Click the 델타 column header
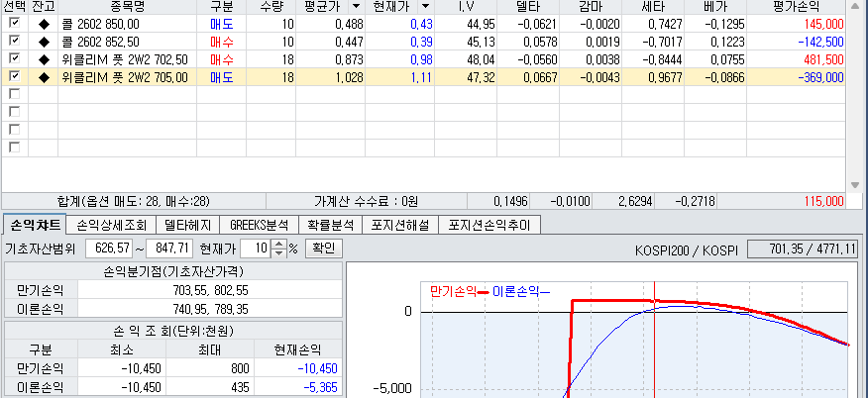Viewport: 868px width, 398px height. 528,6
